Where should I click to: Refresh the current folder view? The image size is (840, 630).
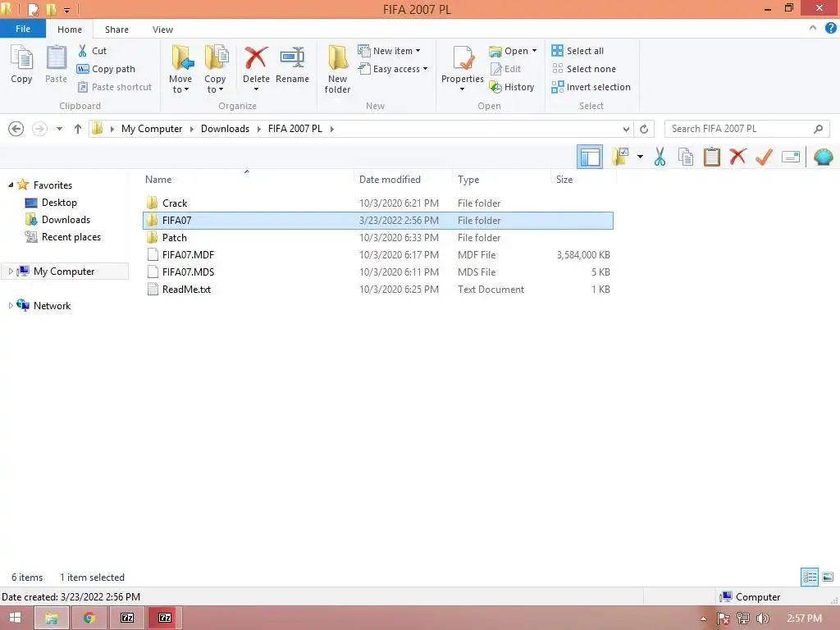[x=644, y=129]
